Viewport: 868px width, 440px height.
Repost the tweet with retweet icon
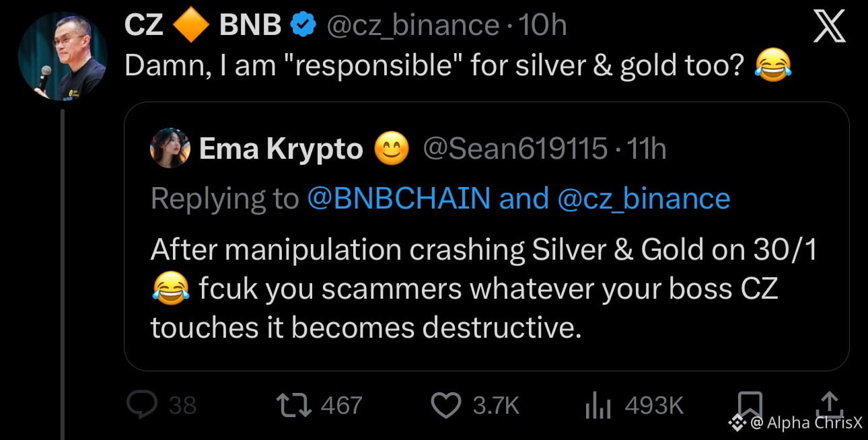click(293, 404)
